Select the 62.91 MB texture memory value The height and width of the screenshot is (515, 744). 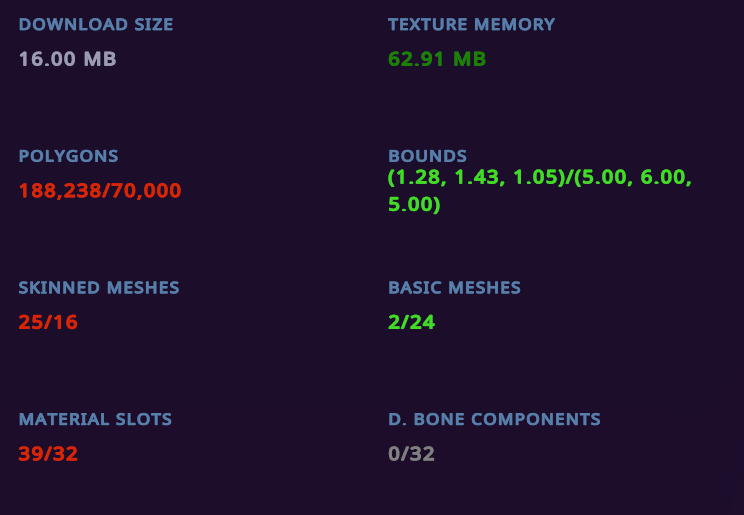point(437,59)
